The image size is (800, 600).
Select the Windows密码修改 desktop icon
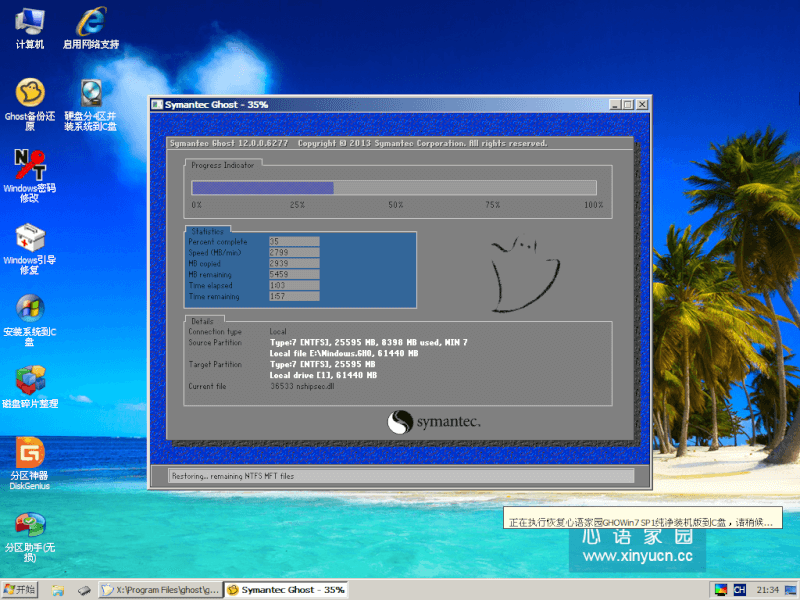30,176
